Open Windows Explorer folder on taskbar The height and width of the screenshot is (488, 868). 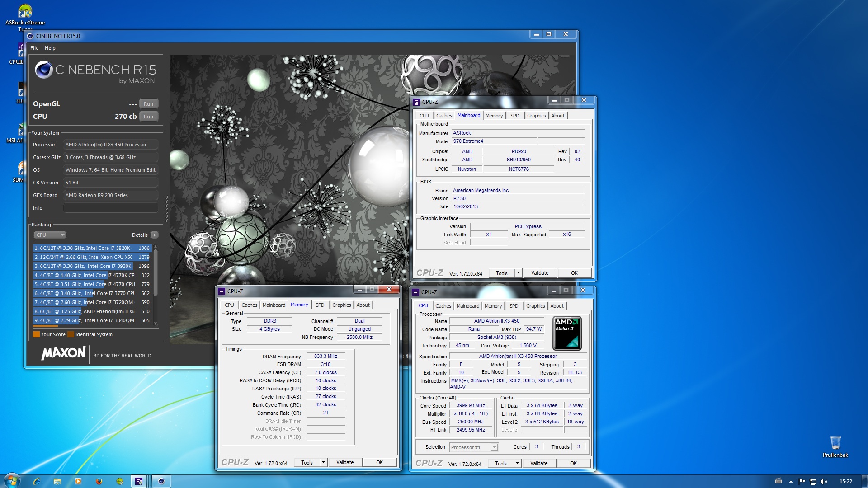pyautogui.click(x=57, y=481)
